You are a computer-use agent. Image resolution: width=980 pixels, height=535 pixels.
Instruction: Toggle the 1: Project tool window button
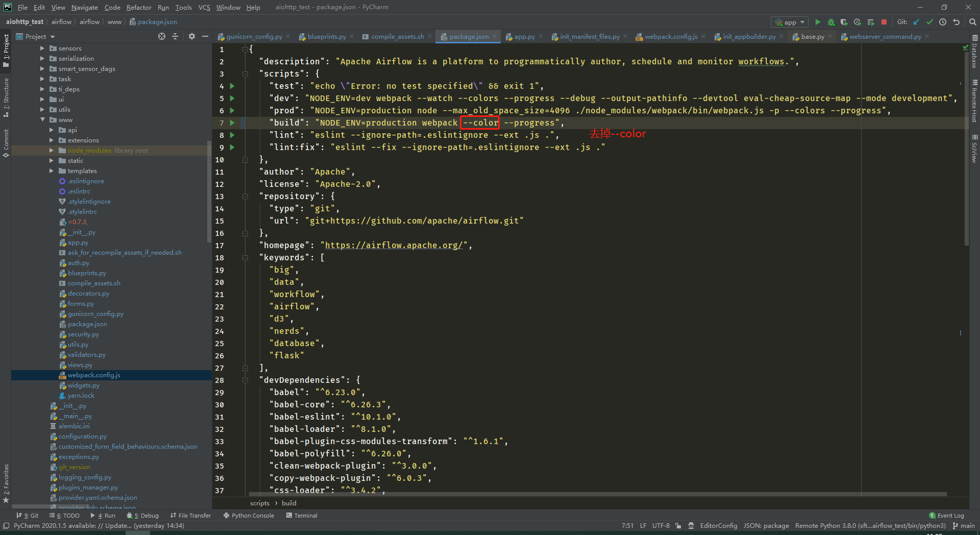(x=6, y=51)
